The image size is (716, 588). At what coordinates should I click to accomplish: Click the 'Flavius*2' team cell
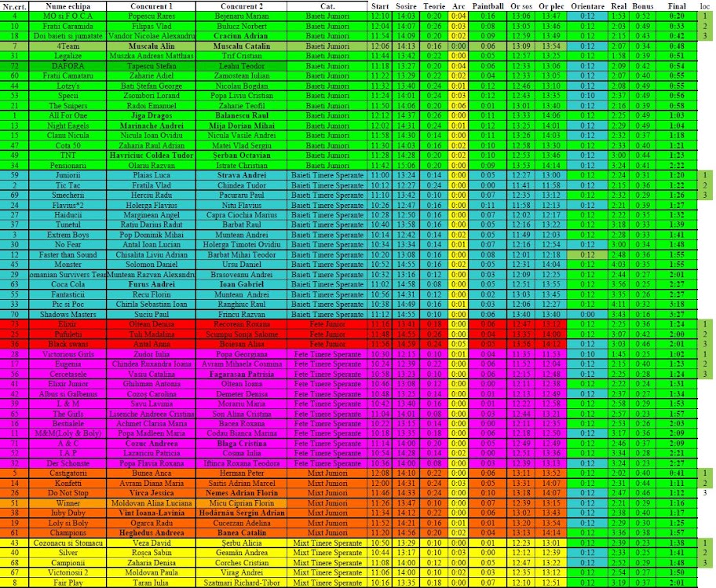point(68,205)
